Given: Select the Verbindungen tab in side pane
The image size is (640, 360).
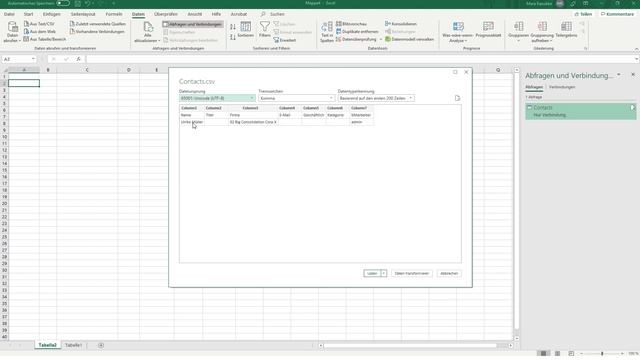Looking at the screenshot, I should tap(562, 87).
